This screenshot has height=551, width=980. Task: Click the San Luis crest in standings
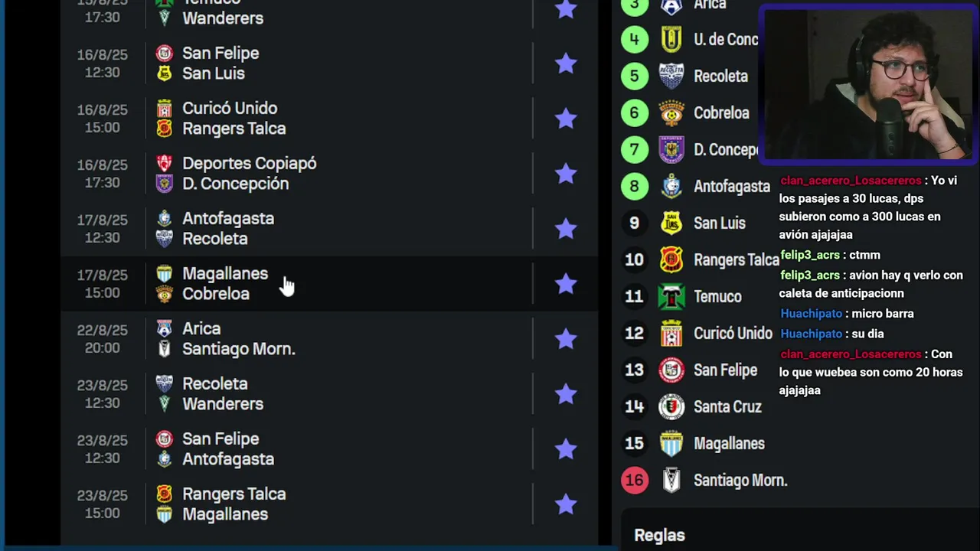click(671, 223)
